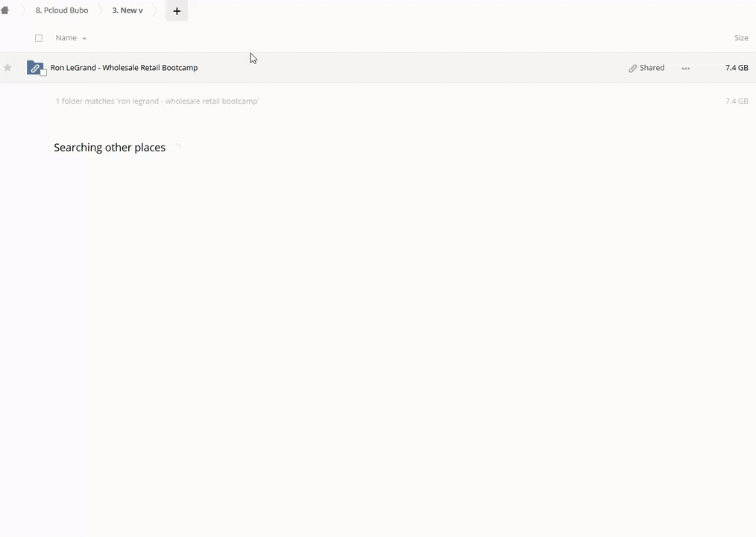The width and height of the screenshot is (756, 537).
Task: Click the folder's 7.4 GB size value
Action: pos(736,68)
